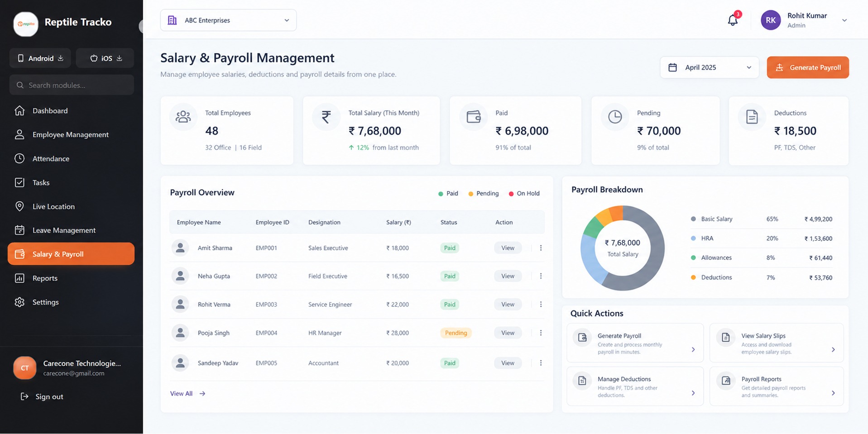This screenshot has height=434, width=868.
Task: Open Reports in sidebar
Action: 71,278
